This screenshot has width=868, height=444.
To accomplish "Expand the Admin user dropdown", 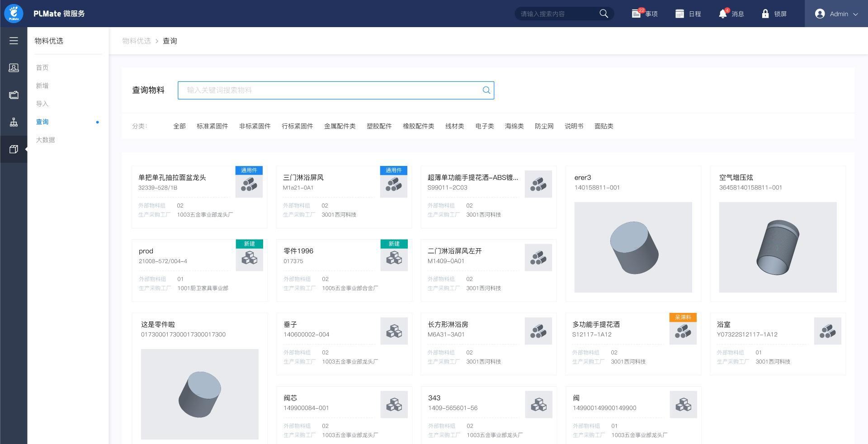I will coord(836,14).
